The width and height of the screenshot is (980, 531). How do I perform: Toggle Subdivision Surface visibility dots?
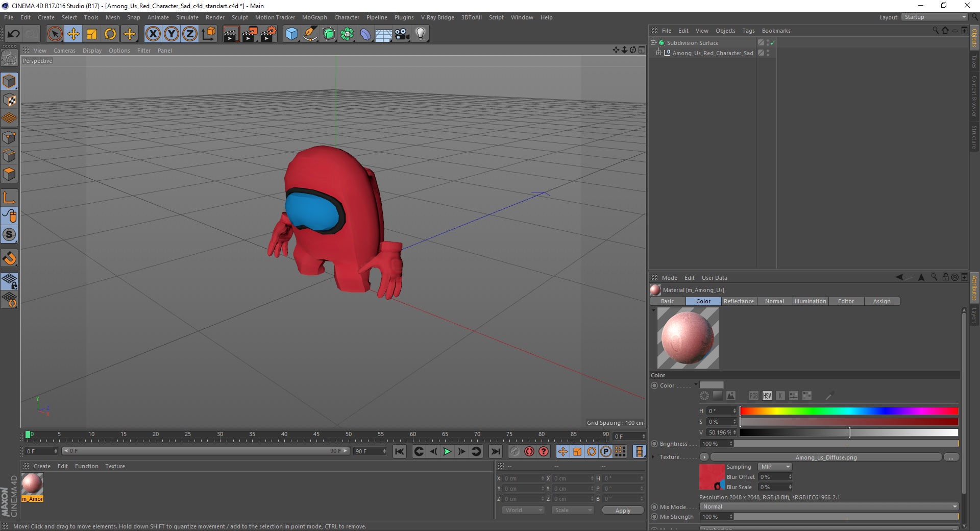click(x=768, y=43)
